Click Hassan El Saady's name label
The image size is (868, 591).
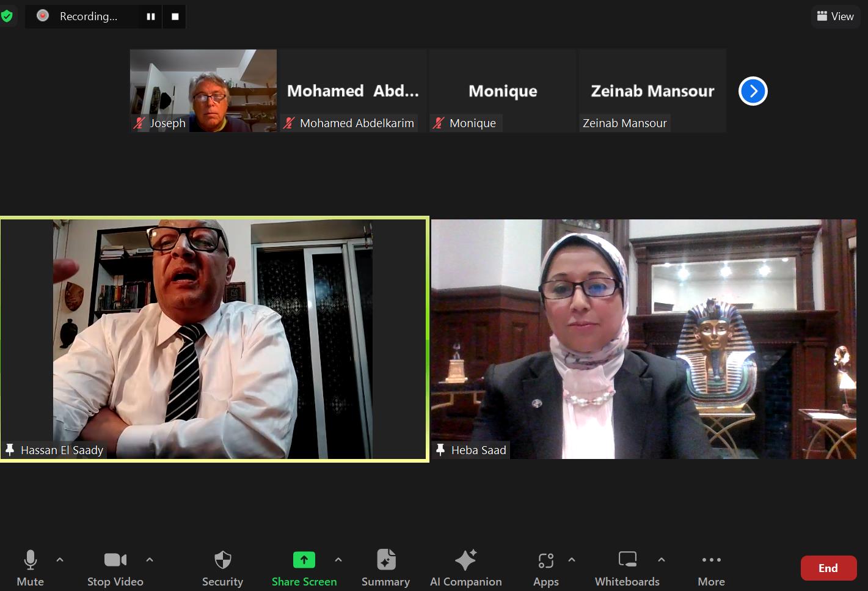pyautogui.click(x=62, y=450)
